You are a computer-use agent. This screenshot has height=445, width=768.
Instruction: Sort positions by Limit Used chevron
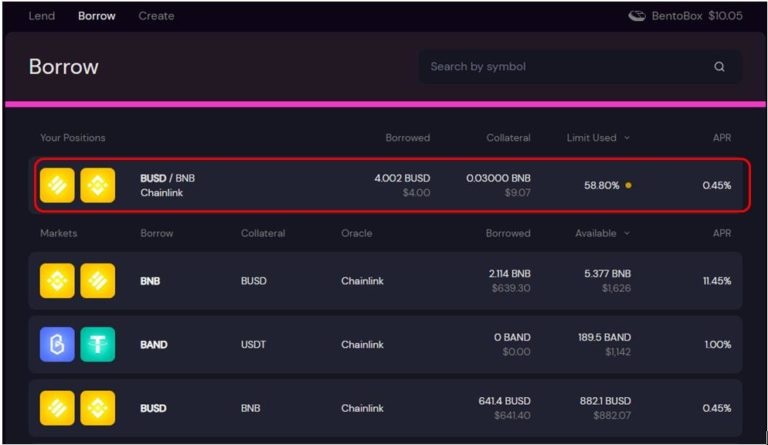[x=627, y=138]
